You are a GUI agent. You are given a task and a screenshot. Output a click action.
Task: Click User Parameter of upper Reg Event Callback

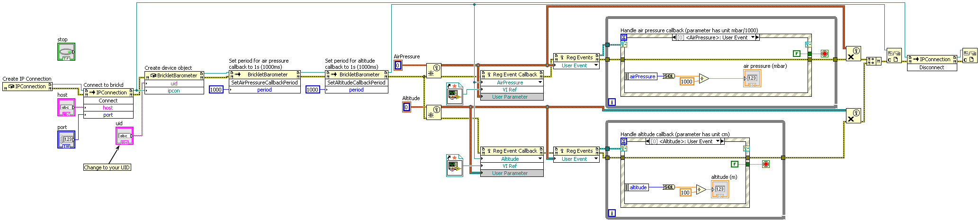click(512, 97)
